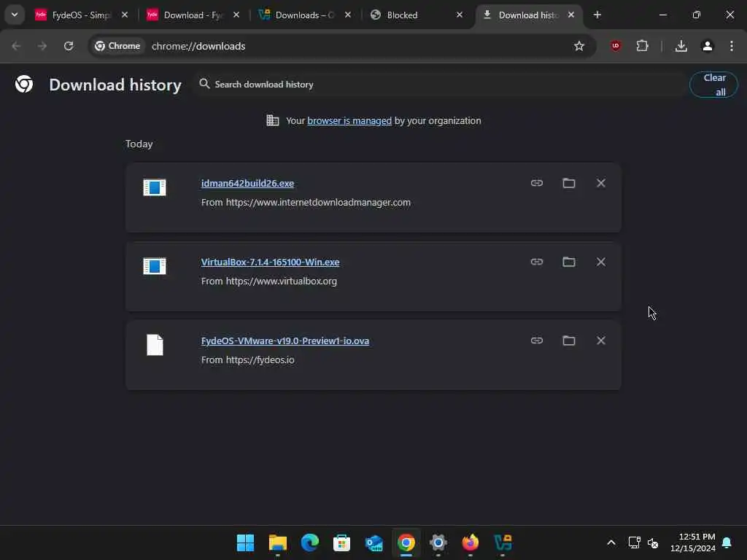This screenshot has width=747, height=560.
Task: Click the VirtualBox installer file type icon
Action: click(155, 265)
